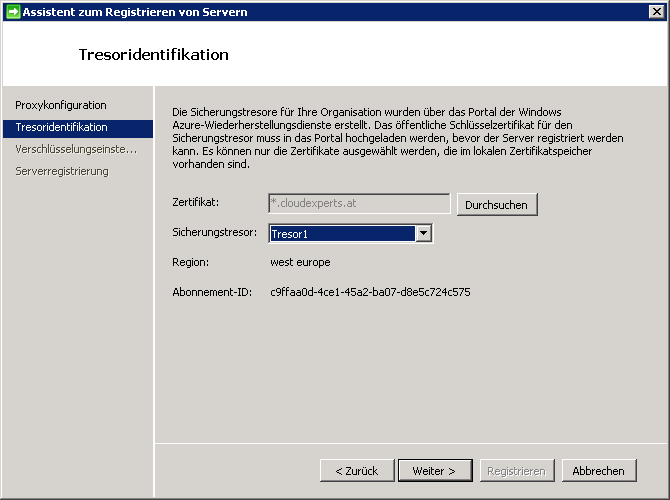
Task: Click the greyed-out Registrieren button
Action: [515, 470]
